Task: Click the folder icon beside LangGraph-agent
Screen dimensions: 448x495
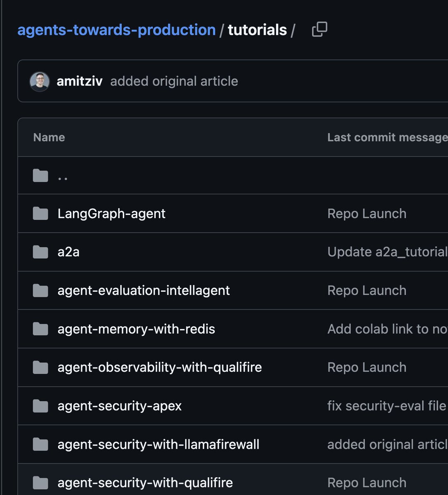Action: 40,214
